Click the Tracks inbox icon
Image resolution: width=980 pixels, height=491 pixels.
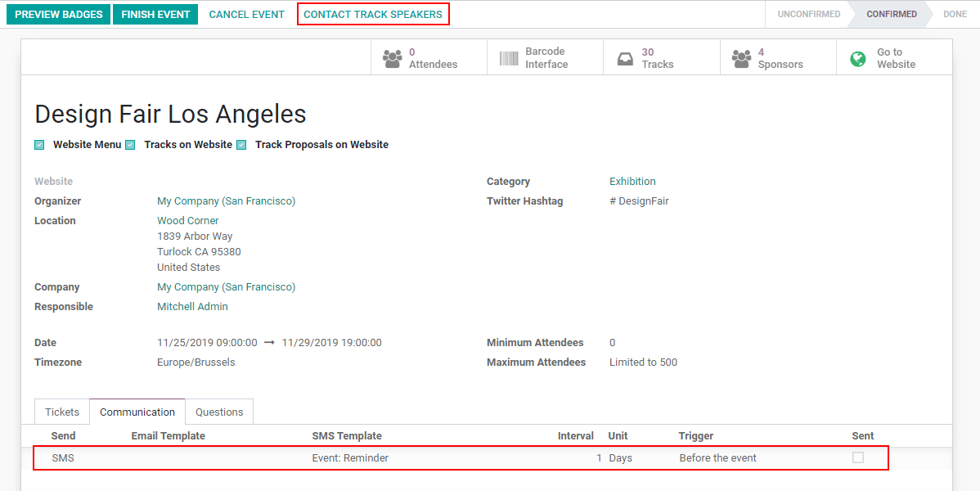625,58
